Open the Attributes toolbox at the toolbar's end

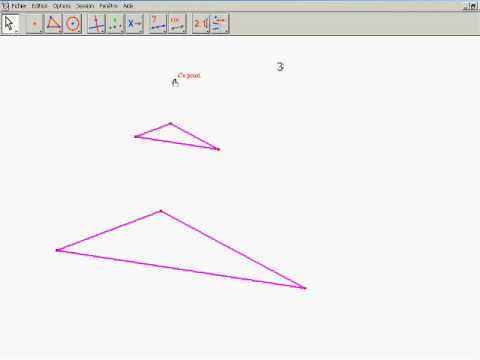(x=220, y=24)
